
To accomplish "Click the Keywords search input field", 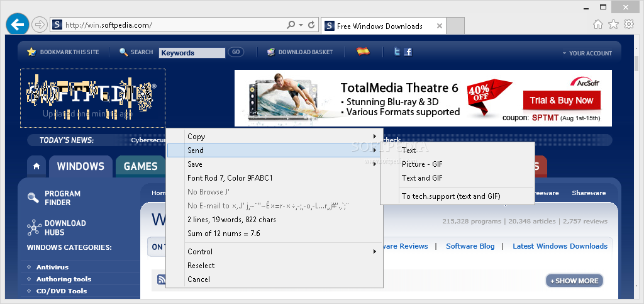I will (192, 53).
